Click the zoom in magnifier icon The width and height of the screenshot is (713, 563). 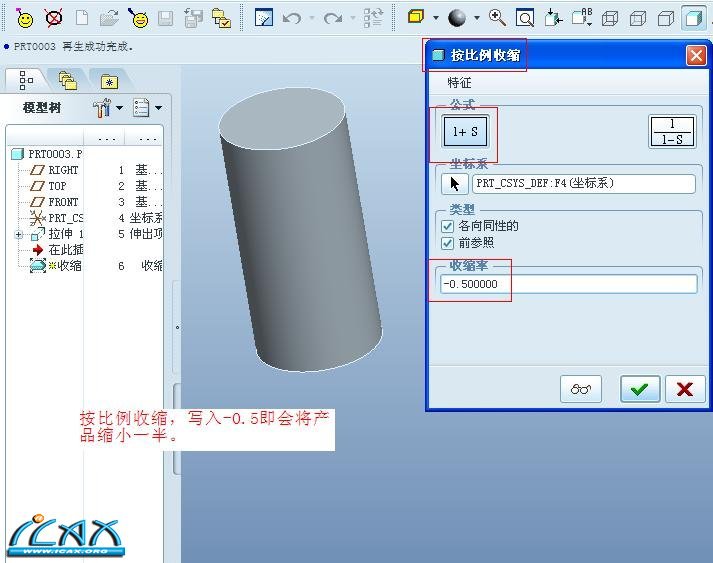497,17
